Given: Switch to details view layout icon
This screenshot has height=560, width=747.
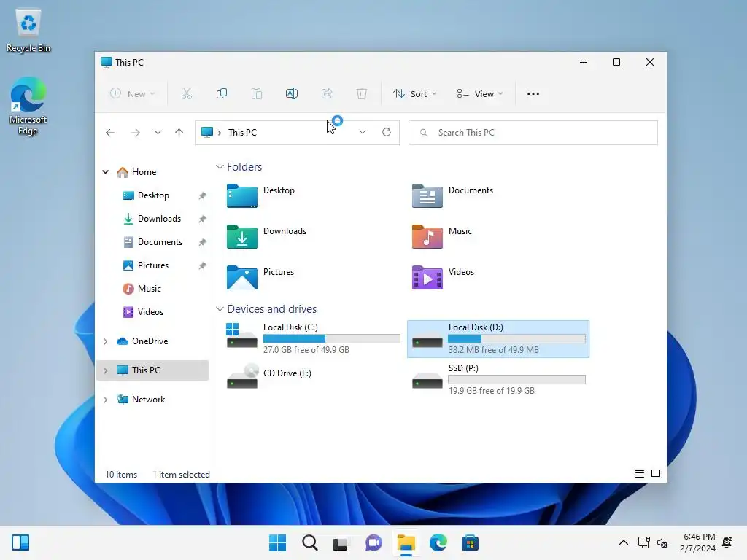Looking at the screenshot, I should pos(639,474).
